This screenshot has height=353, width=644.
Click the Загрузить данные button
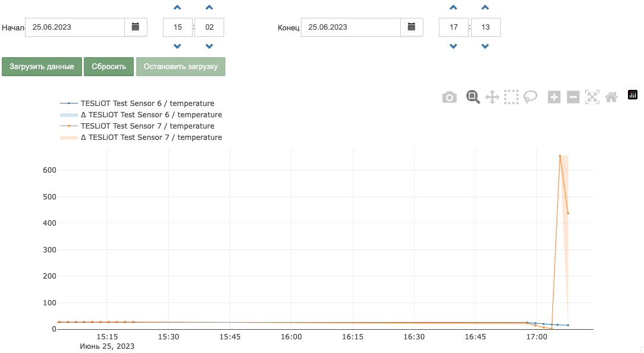[x=42, y=67]
